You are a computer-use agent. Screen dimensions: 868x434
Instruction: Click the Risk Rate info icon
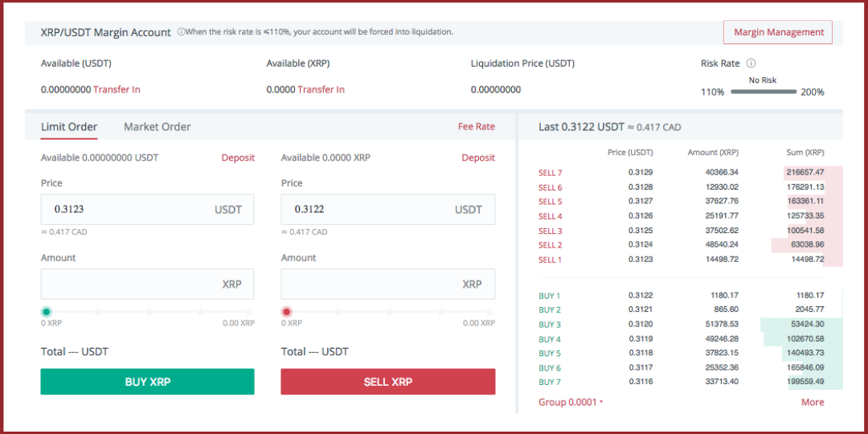click(751, 63)
